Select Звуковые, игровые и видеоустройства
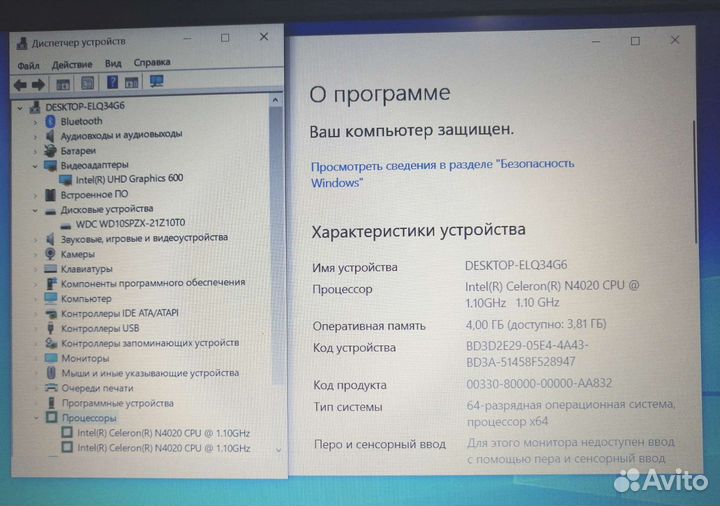This screenshot has width=720, height=506. pos(144,238)
